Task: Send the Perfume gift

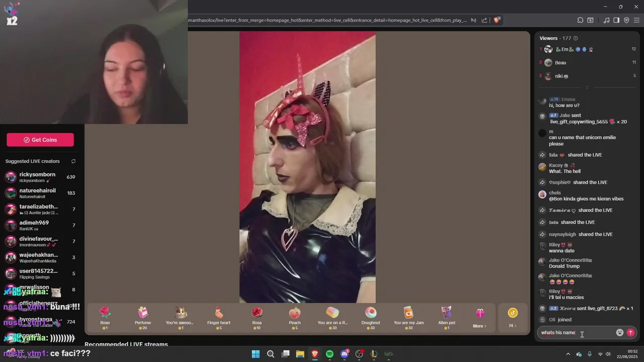Action: point(143,318)
